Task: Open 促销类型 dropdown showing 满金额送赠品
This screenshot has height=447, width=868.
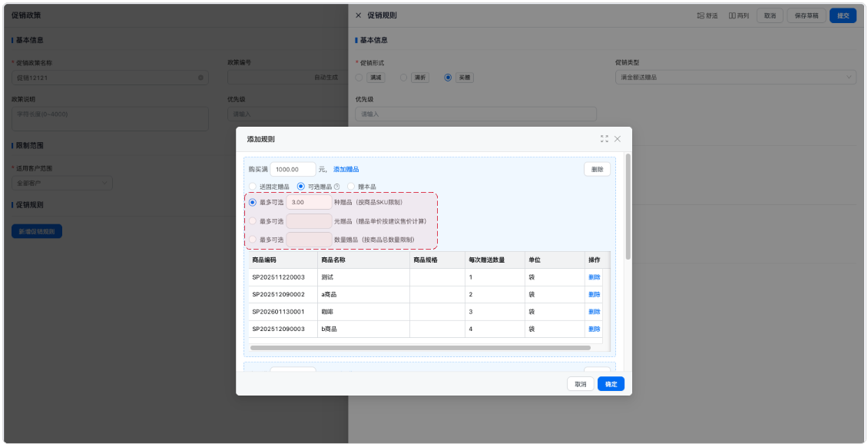Action: point(736,78)
